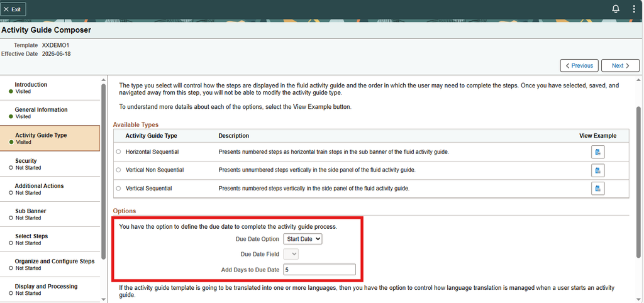
Task: Select the Vertical Non Sequential radio button
Action: click(118, 170)
